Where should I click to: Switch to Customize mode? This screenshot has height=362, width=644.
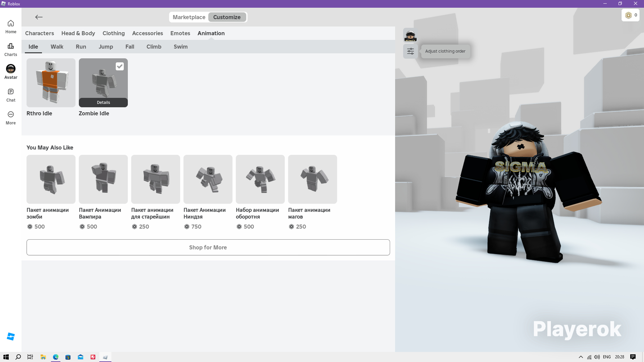[227, 17]
